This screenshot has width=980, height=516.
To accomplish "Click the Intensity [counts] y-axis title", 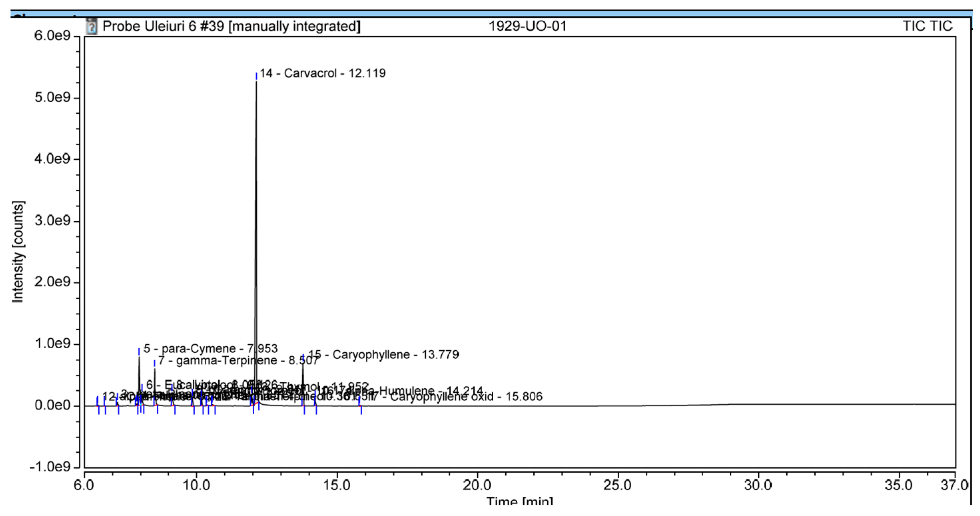I will coord(18,252).
